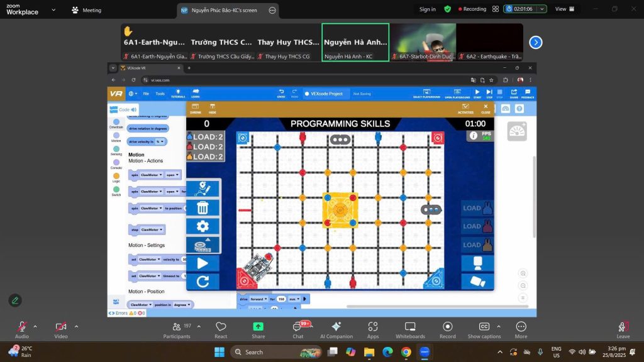Open the dashboard monitor icon beside help

pos(506,109)
